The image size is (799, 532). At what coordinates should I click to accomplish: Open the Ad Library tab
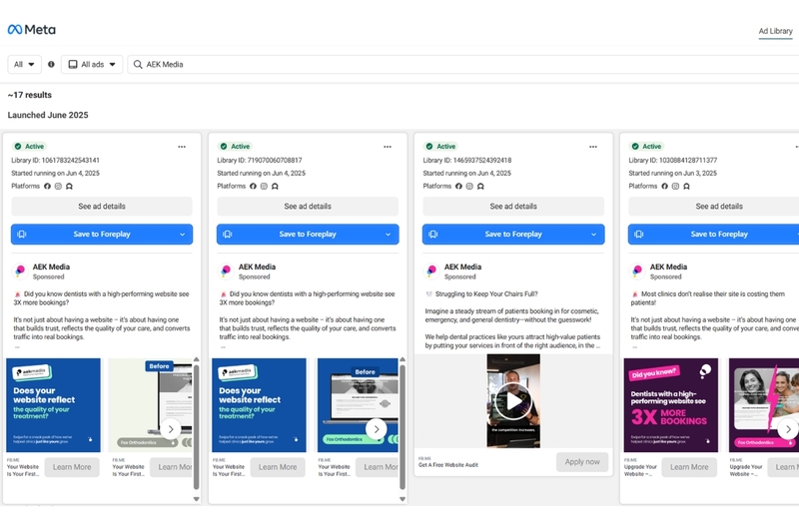(775, 31)
